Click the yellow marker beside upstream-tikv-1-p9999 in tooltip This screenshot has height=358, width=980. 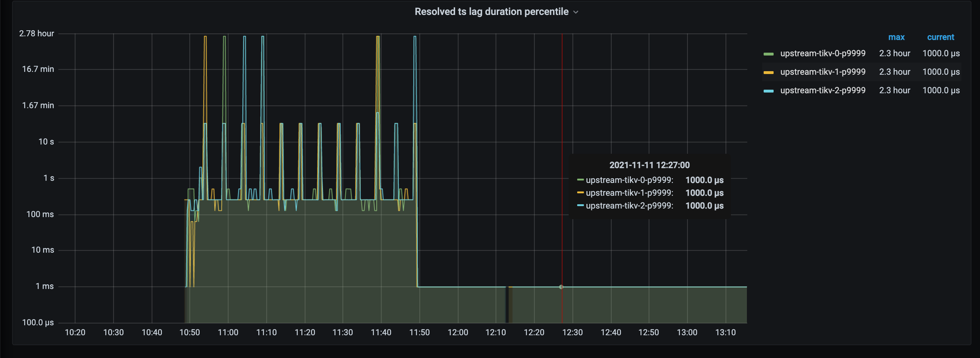click(x=580, y=193)
